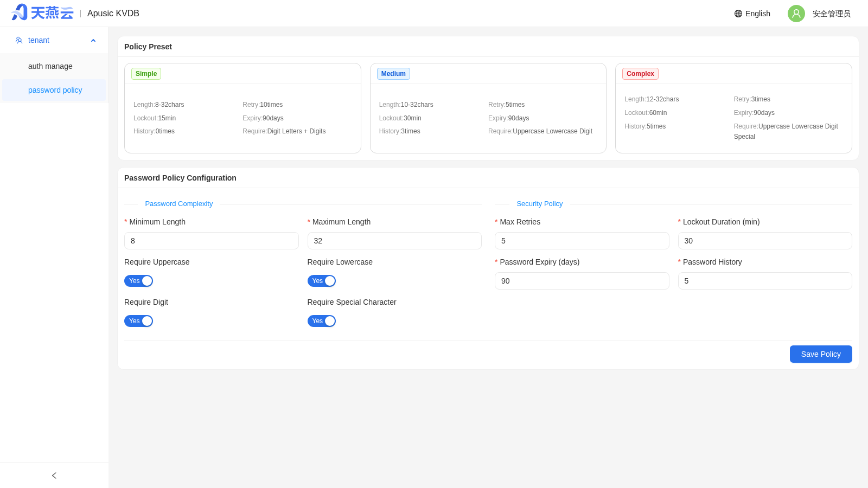Click the tenant person icon in sidebar
Screen dimensions: 868x488
(19, 40)
